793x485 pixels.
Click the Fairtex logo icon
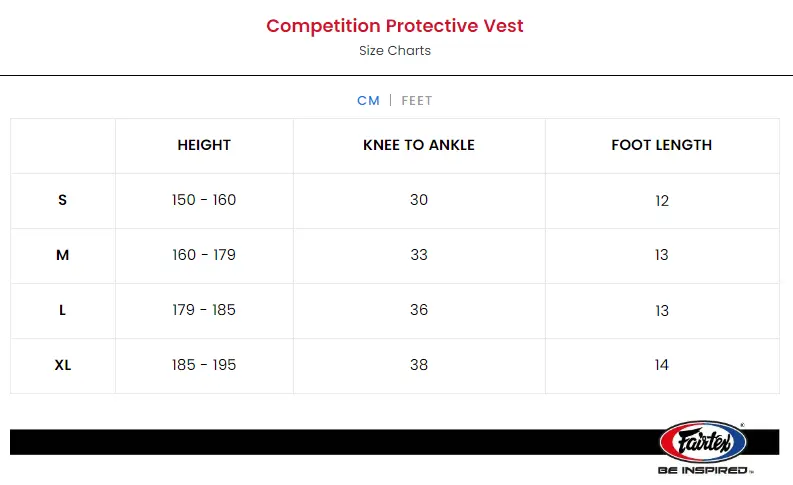(702, 440)
